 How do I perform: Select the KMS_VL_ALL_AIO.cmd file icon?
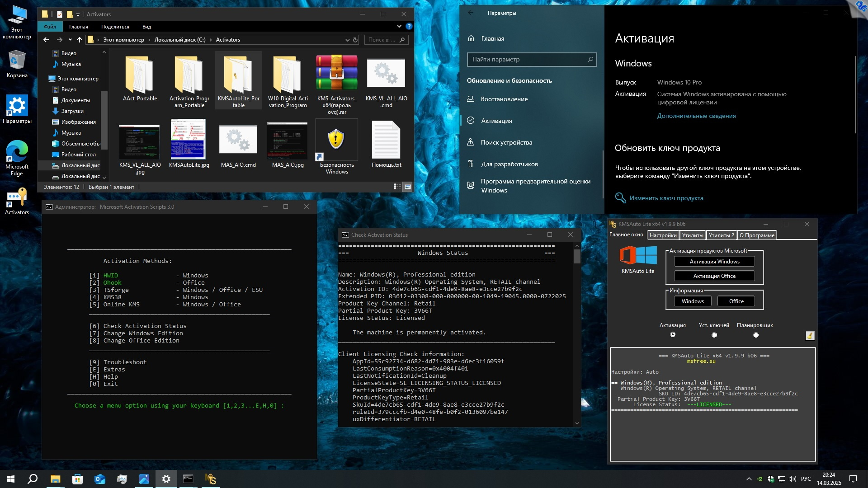point(386,74)
